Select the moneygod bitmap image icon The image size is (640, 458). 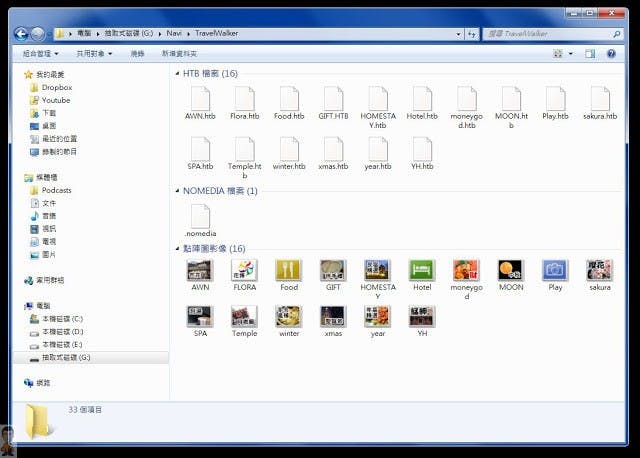(466, 270)
